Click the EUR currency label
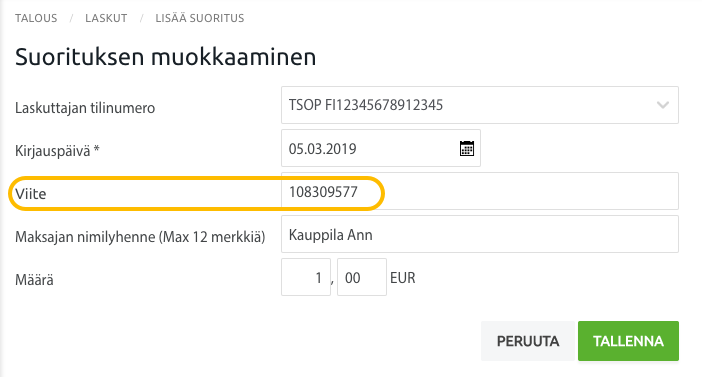This screenshot has height=377, width=702. [x=402, y=278]
